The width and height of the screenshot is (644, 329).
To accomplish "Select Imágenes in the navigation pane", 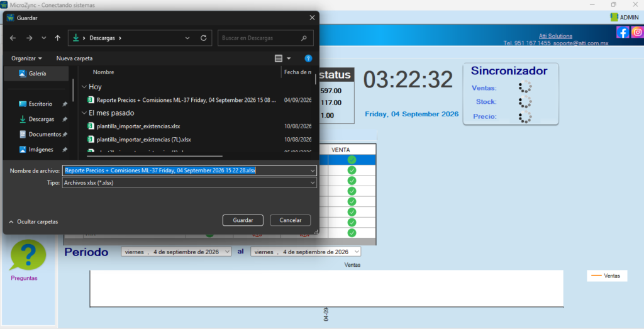I will tap(41, 150).
